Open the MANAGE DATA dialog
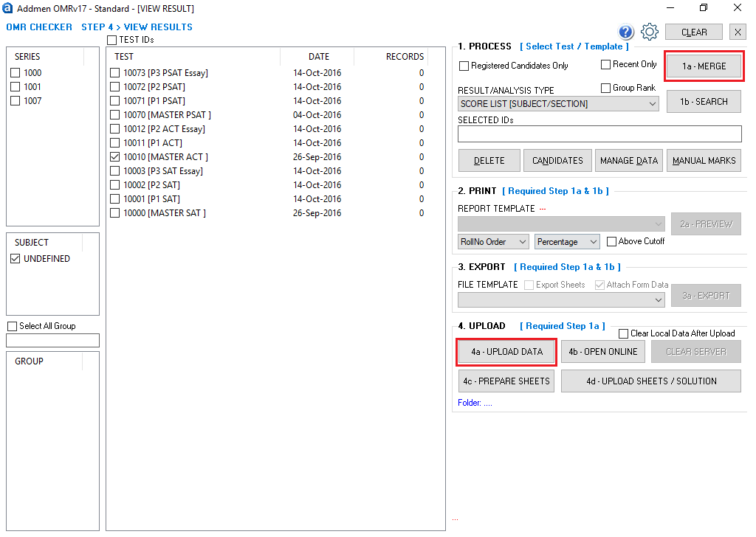Viewport: 756px width, 537px height. pos(628,160)
